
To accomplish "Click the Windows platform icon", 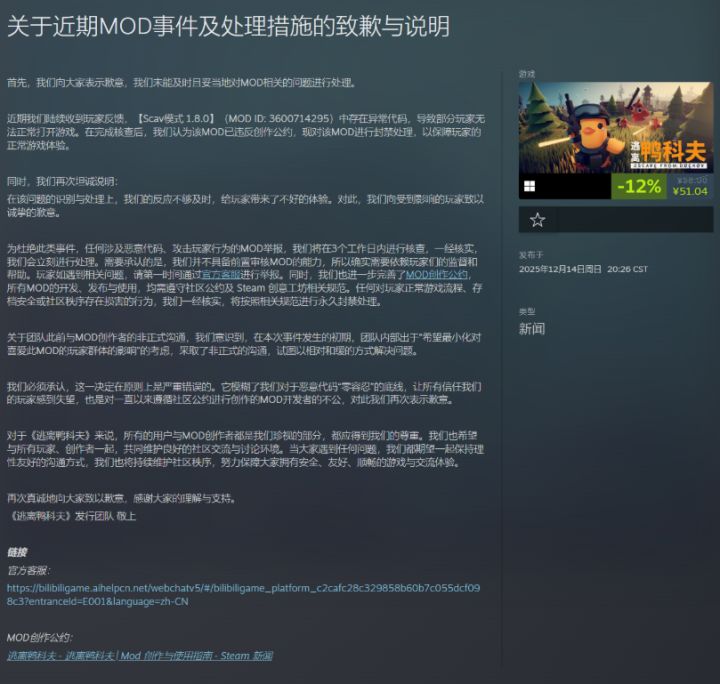I will point(529,186).
